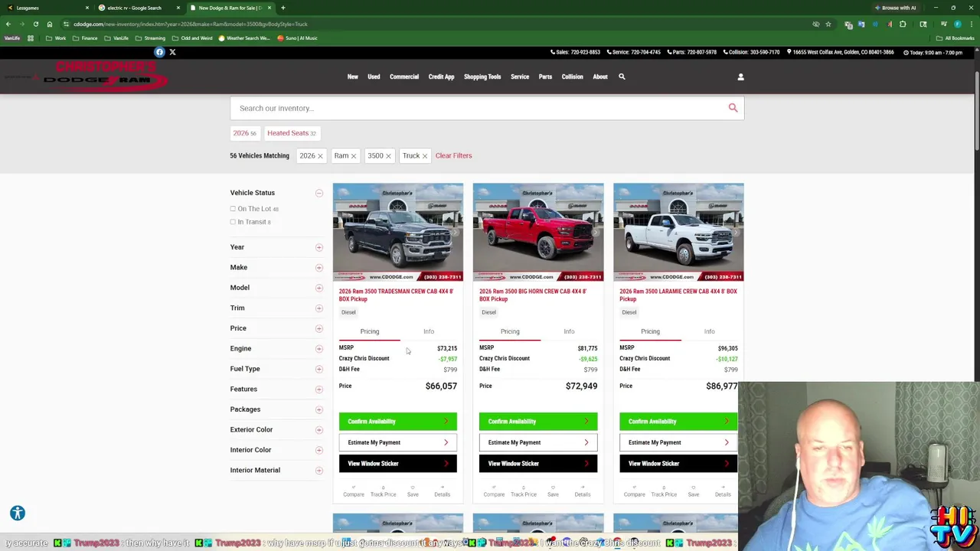Open the Used menu item
Viewport: 980px width, 551px height.
coord(374,77)
